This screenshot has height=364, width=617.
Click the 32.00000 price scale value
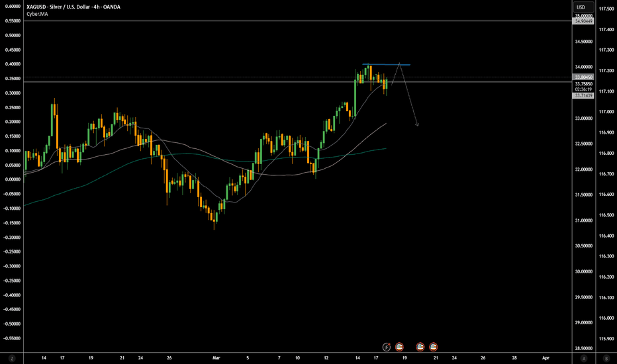(x=583, y=169)
